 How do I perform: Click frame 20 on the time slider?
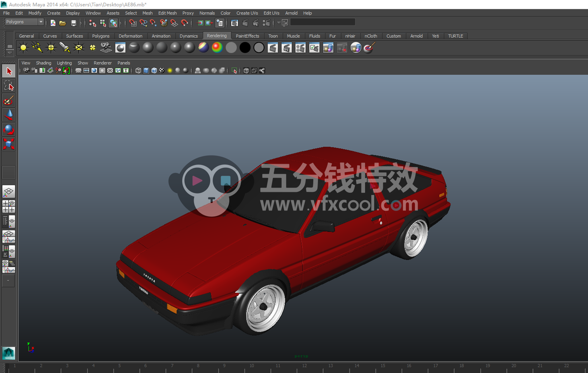click(x=514, y=366)
